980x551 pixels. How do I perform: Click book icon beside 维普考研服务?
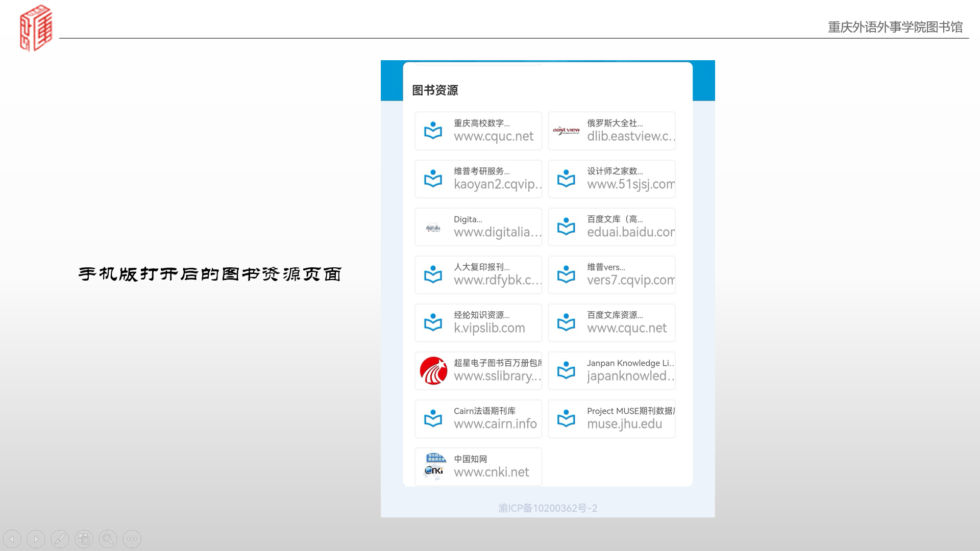click(433, 179)
